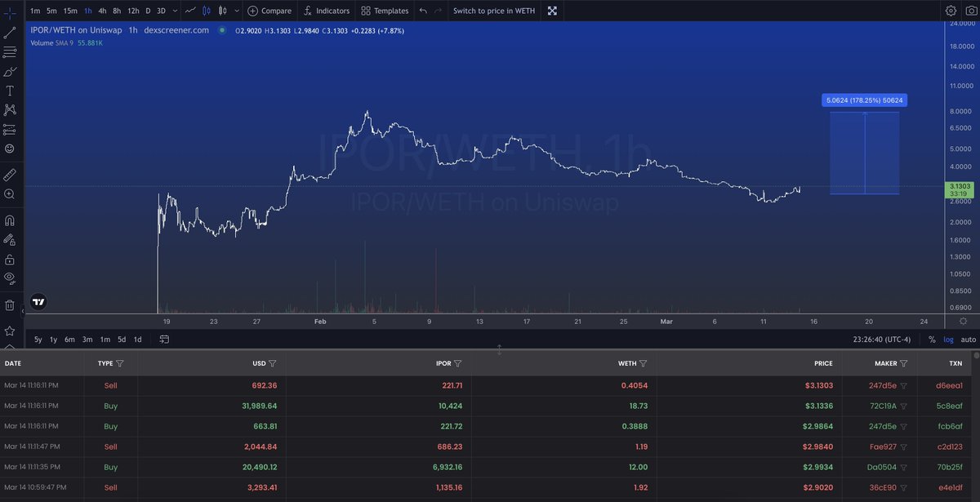Screen dimensions: 980x502
Task: Toggle hide all drawings eye icon
Action: pos(10,278)
